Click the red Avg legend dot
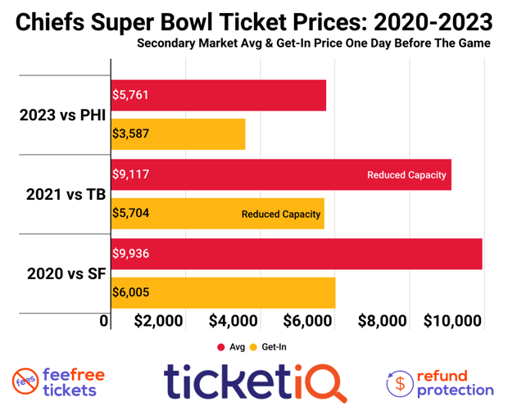 point(221,347)
